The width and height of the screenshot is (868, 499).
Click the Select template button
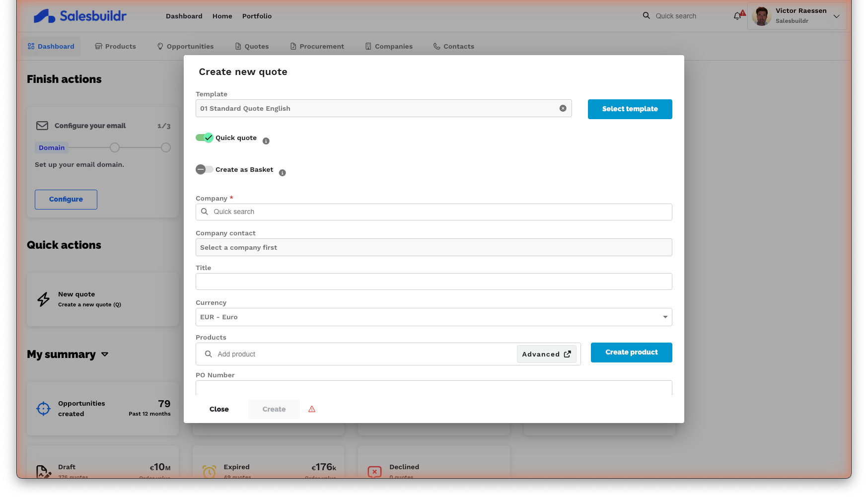630,109
